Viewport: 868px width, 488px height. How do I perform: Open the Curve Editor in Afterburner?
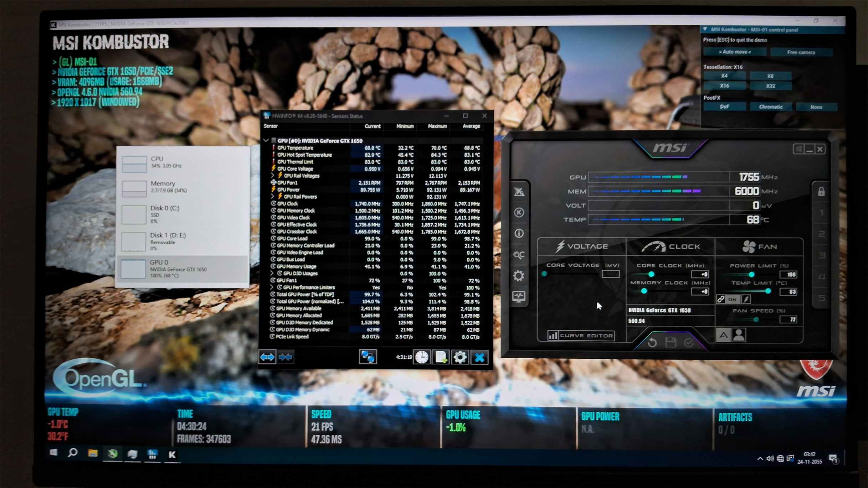coord(581,336)
